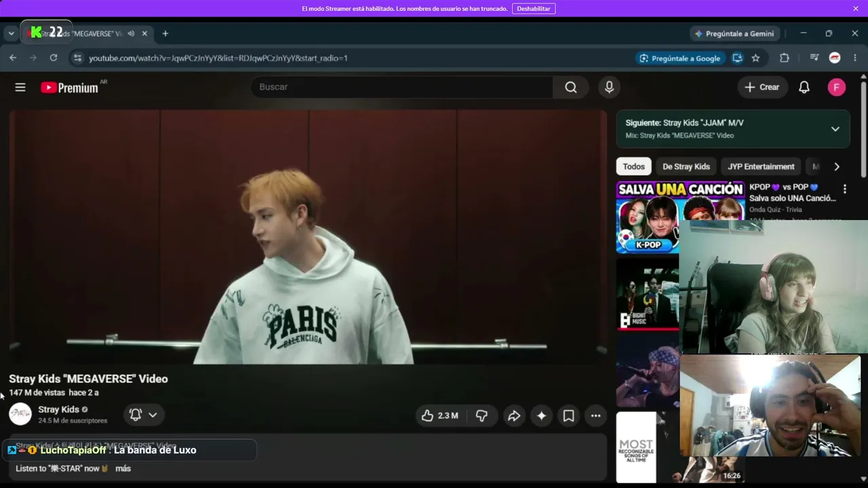868x488 pixels.
Task: Open the Chrome profile icon
Action: (835, 58)
